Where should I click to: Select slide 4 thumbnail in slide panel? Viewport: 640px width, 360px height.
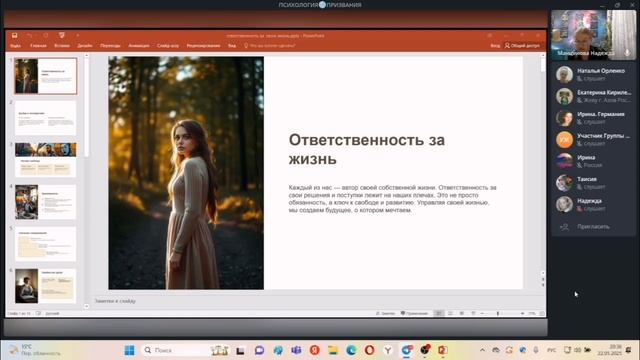pos(46,202)
